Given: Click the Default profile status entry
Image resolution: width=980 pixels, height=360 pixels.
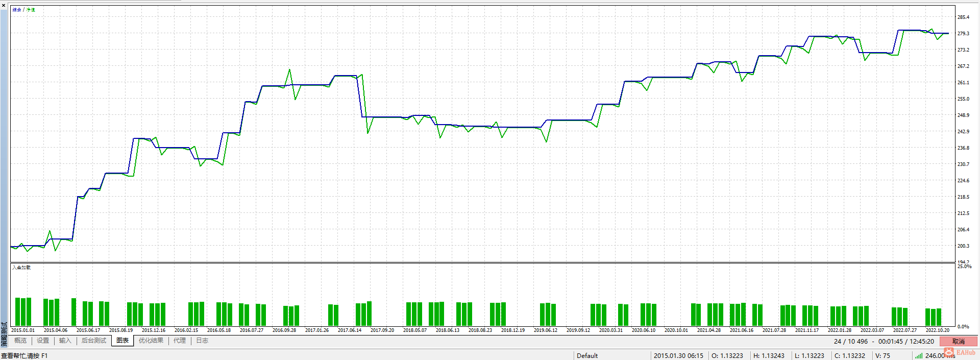Looking at the screenshot, I should click(587, 356).
